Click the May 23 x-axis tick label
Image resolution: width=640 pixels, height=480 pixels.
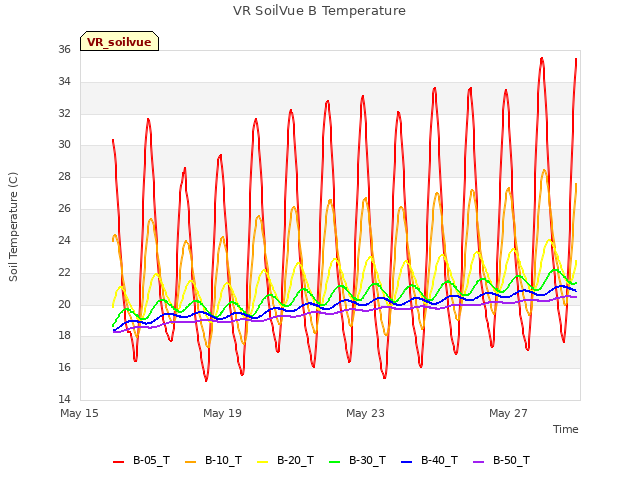point(365,413)
